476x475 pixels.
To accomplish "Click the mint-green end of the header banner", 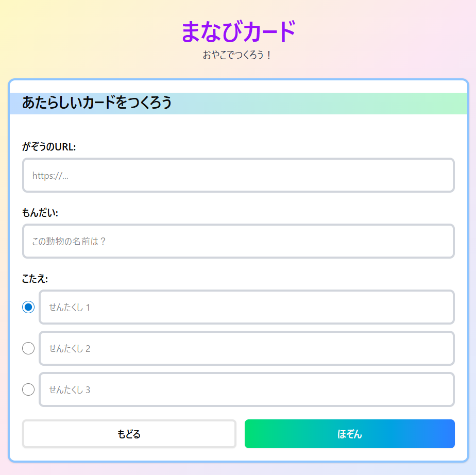I will [x=448, y=103].
